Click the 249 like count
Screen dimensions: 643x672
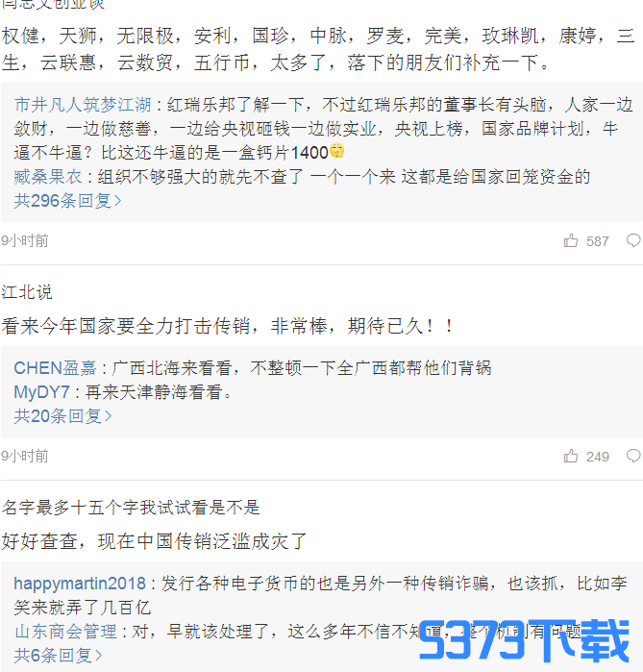[598, 457]
